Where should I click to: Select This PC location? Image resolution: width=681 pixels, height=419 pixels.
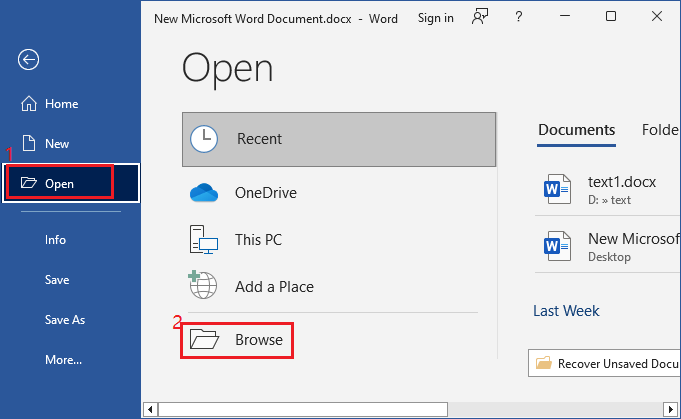point(339,240)
